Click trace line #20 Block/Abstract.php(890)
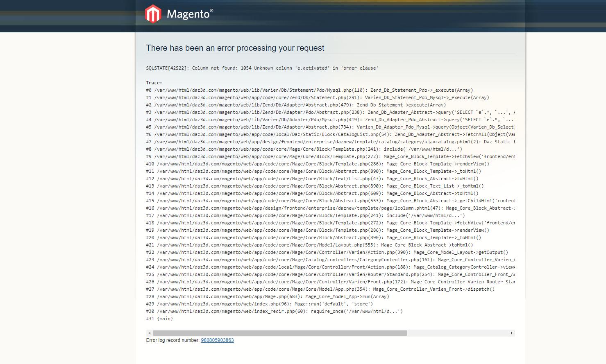 click(313, 237)
